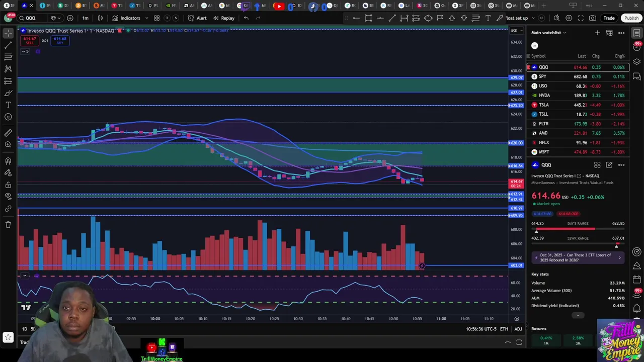Image resolution: width=644 pixels, height=362 pixels.
Task: Open the watchlist three-dot menu
Action: coord(621,33)
